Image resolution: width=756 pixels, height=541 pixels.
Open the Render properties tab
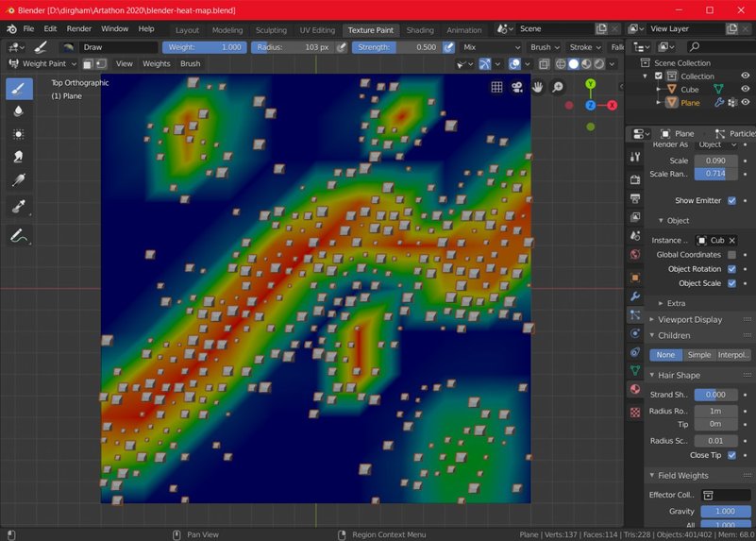[635, 179]
